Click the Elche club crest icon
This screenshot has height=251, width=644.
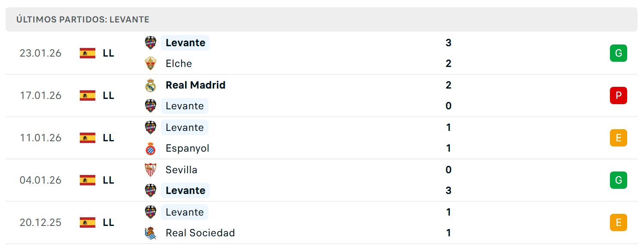[150, 64]
